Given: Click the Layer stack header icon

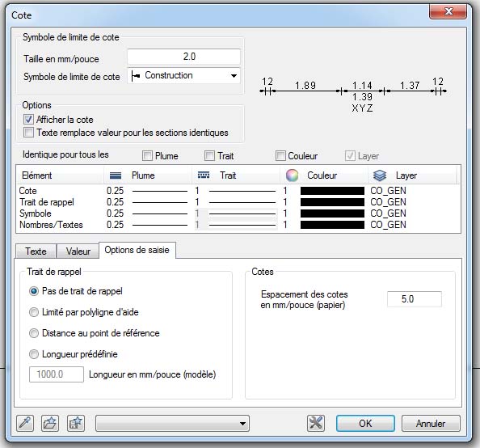Looking at the screenshot, I should (380, 175).
